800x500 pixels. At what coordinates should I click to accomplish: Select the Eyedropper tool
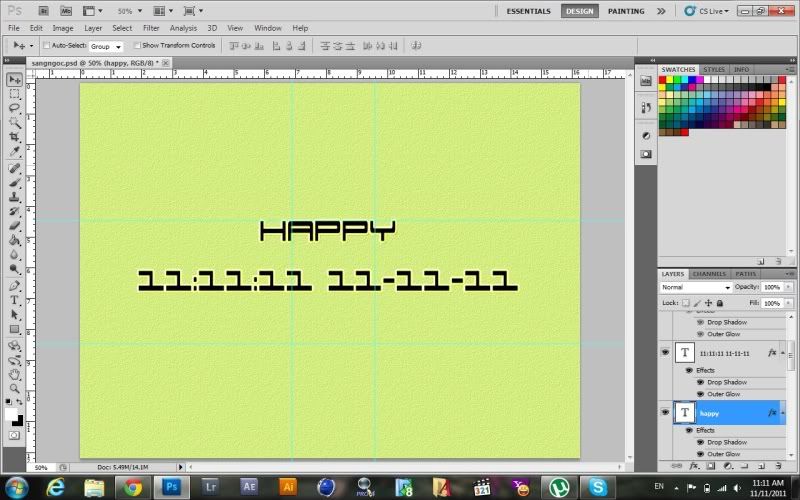click(15, 151)
